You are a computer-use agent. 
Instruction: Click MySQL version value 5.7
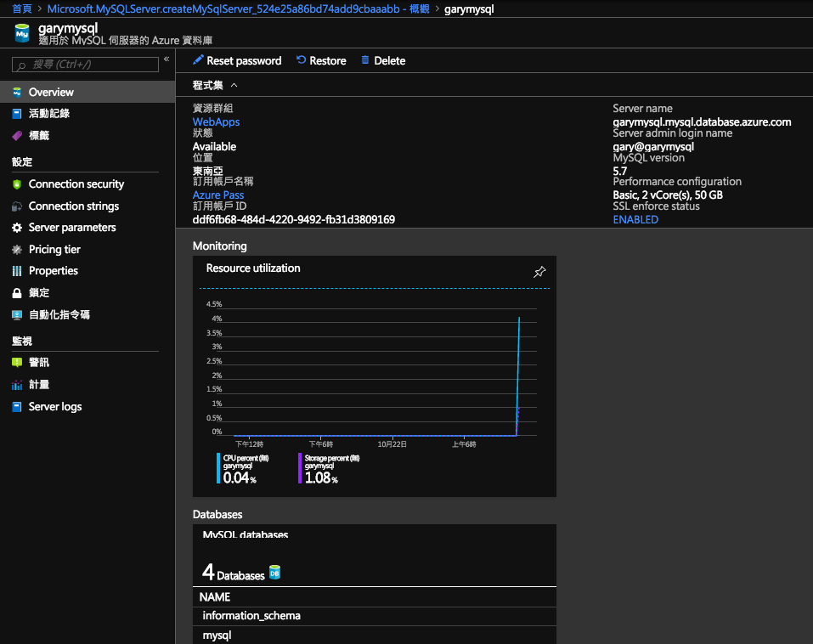coord(619,171)
